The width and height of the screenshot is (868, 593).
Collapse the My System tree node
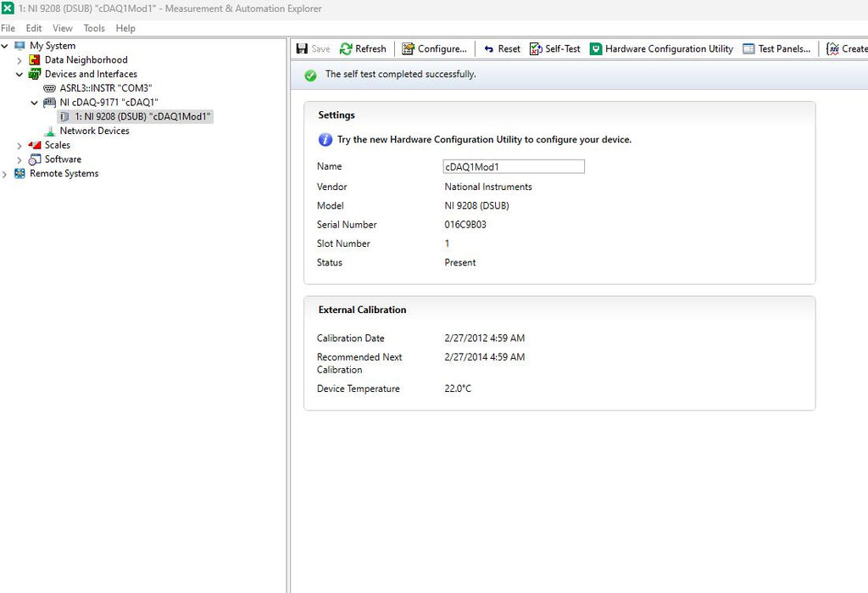pyautogui.click(x=5, y=46)
